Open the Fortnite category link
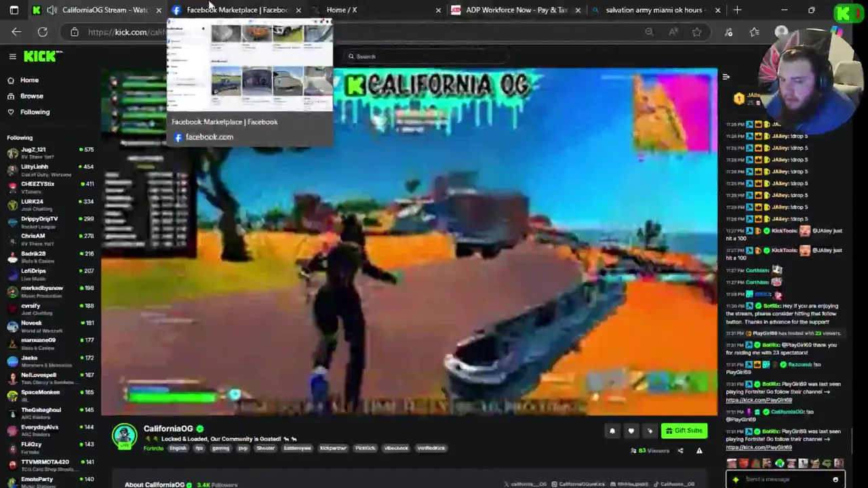 coord(153,448)
